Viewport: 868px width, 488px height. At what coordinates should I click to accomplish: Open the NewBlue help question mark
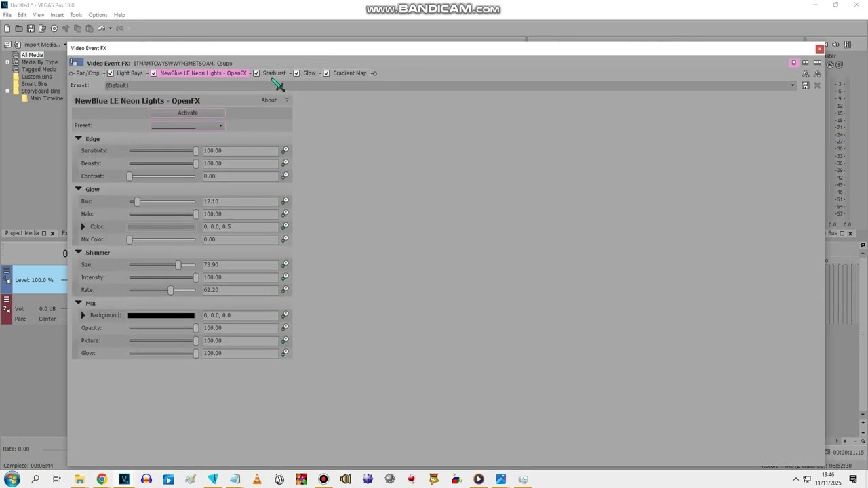point(287,100)
